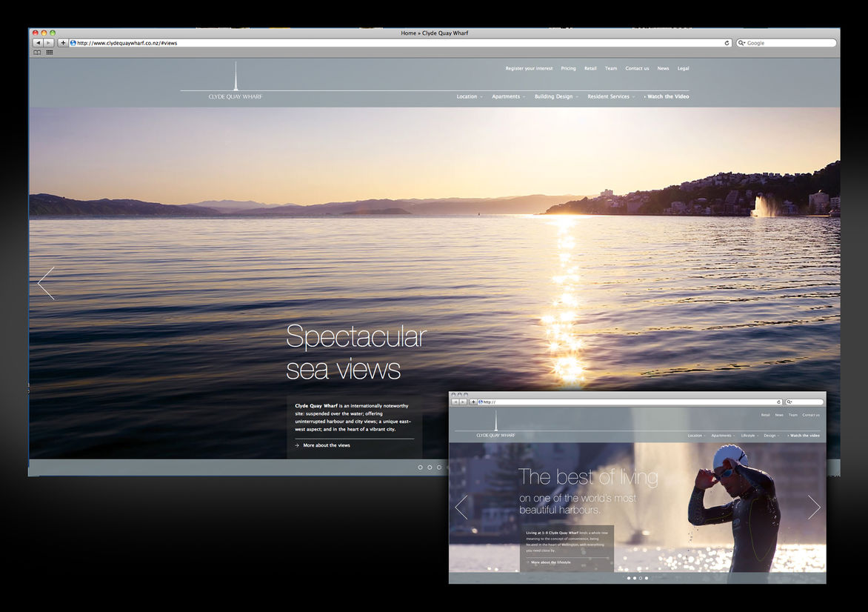Screen dimensions: 868x612
Task: Select second slide indicator dot in main window
Action: click(430, 468)
